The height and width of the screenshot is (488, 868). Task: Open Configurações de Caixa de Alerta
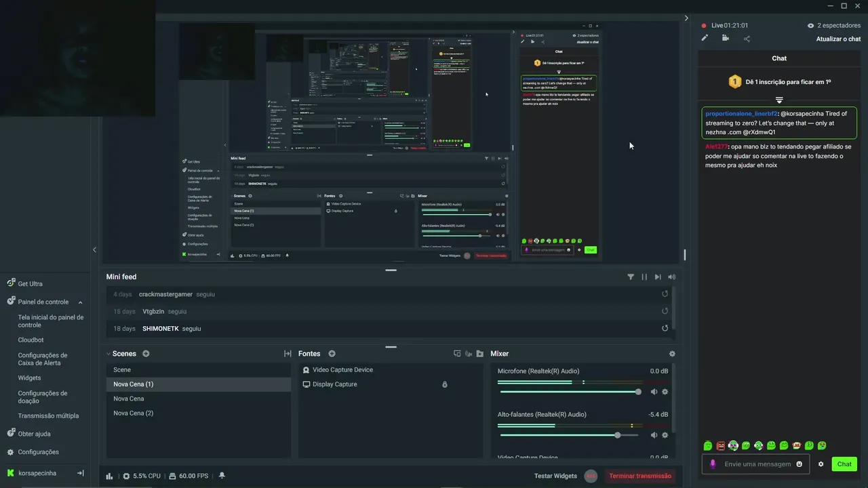(43, 359)
